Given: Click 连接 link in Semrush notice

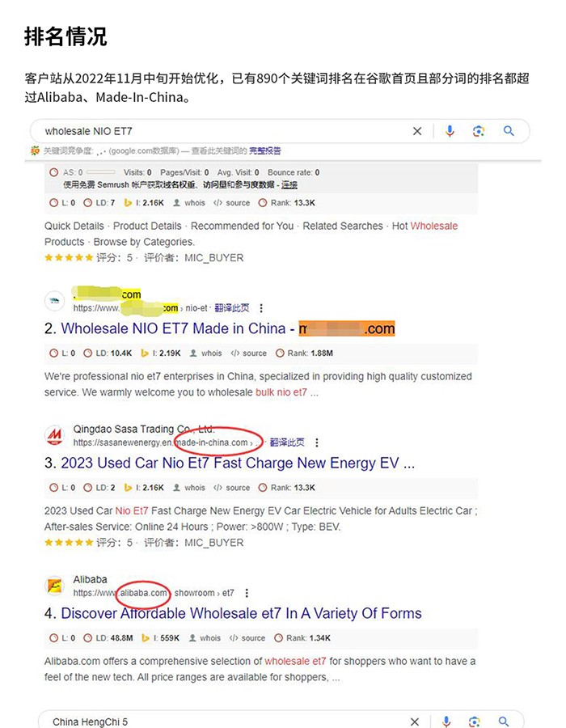Looking at the screenshot, I should click(x=289, y=184).
